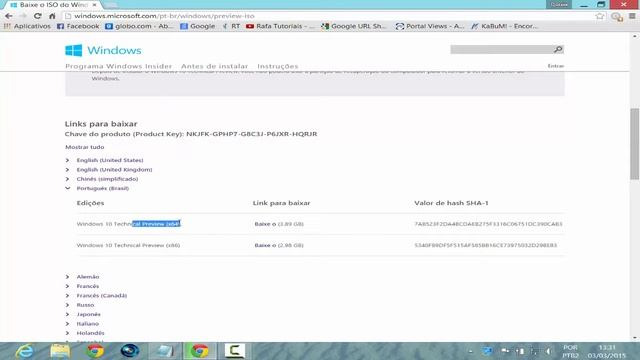Open the Aplicativos apps shortcut
Screen dimensions: 640x360
(x=27, y=26)
